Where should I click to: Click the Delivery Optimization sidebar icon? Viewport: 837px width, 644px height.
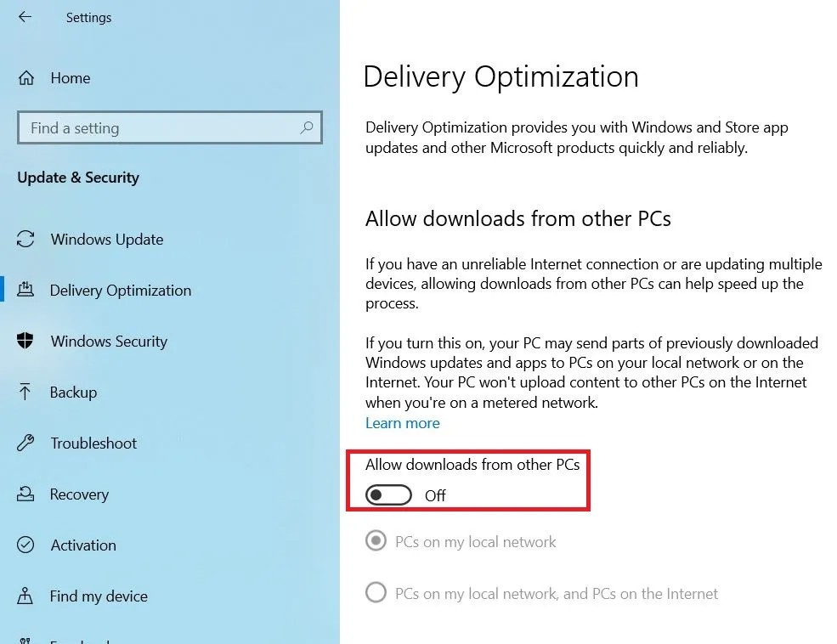(x=26, y=291)
